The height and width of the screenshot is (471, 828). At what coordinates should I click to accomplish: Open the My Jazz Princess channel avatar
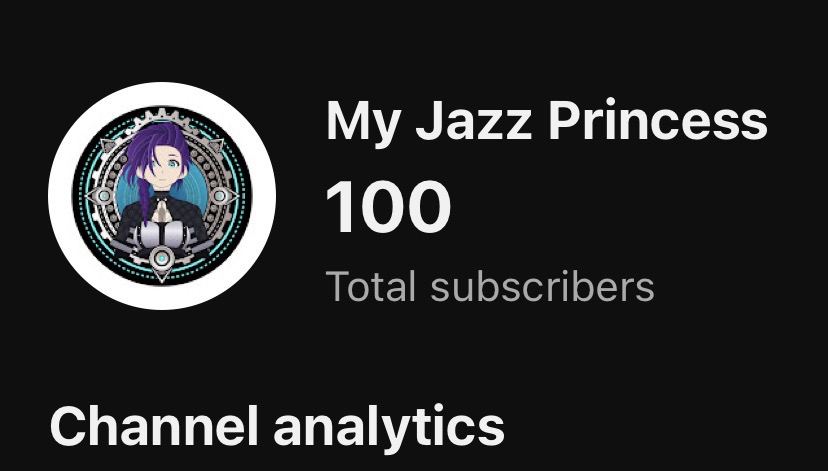pyautogui.click(x=162, y=196)
